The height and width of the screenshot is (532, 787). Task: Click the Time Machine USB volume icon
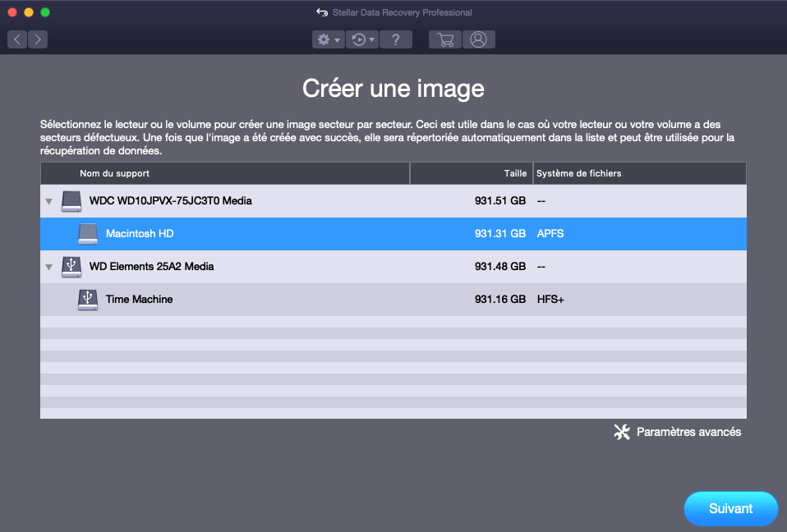[88, 300]
